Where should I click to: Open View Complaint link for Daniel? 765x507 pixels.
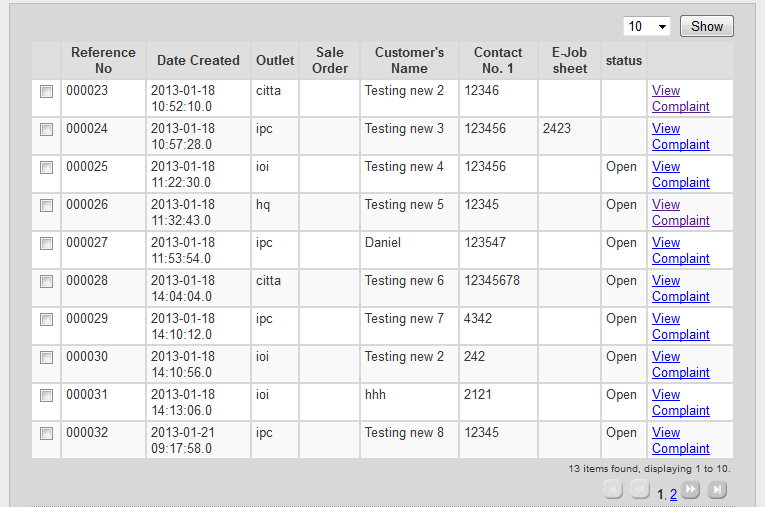tap(680, 251)
